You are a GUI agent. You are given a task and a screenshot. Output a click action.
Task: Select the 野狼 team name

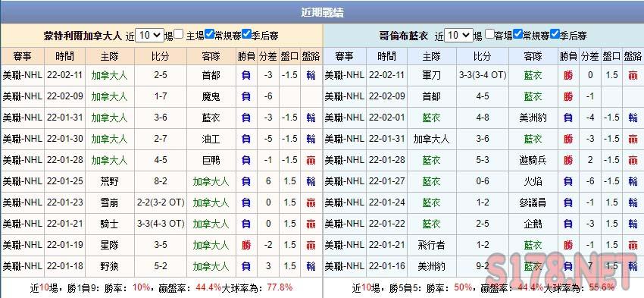(109, 266)
